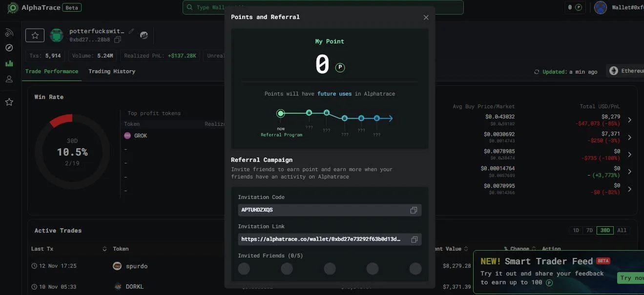
Task: Click the first locked milestone after now
Action: pos(309,113)
